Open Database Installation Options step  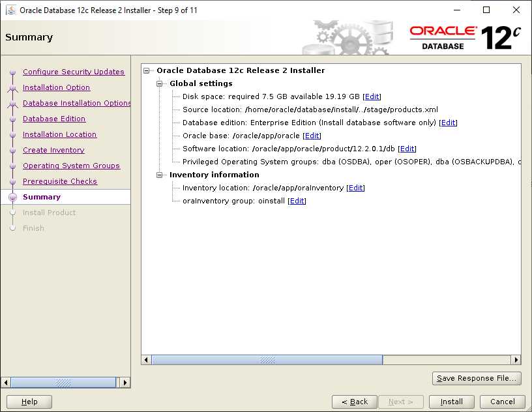(x=77, y=103)
